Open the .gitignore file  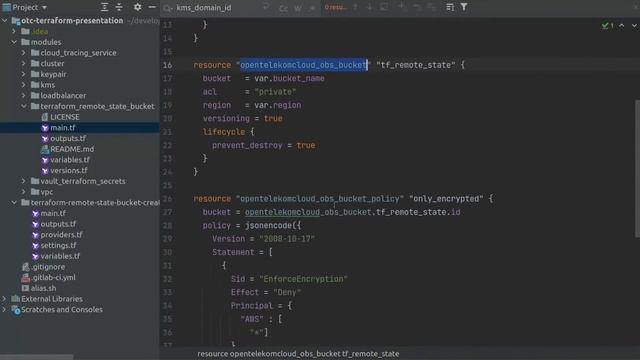(x=48, y=267)
